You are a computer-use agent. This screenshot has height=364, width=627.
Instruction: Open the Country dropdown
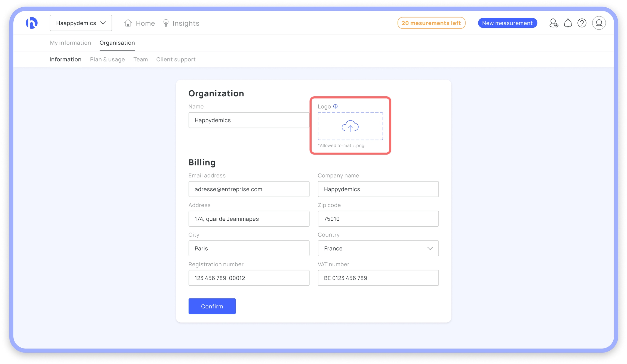[x=378, y=248]
